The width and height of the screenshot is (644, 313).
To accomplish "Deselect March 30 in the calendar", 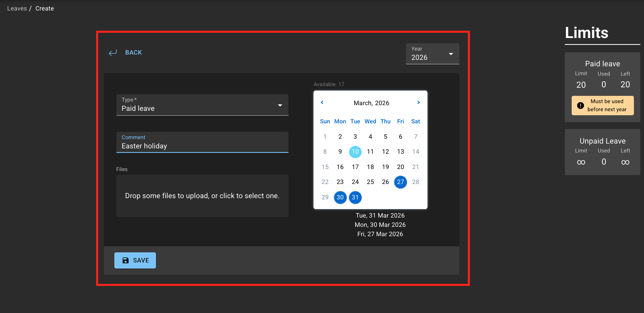I will coord(340,197).
